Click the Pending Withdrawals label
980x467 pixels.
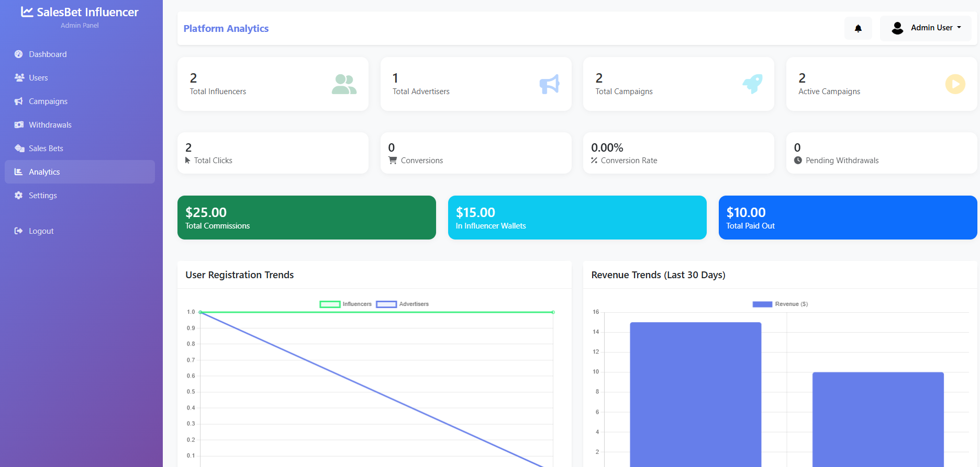[x=842, y=161]
